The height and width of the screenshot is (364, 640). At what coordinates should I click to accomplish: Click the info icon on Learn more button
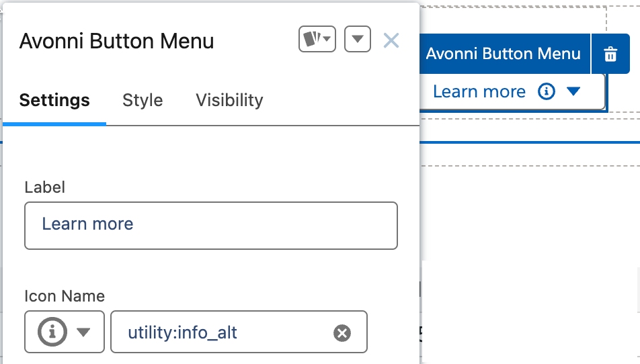click(x=547, y=91)
